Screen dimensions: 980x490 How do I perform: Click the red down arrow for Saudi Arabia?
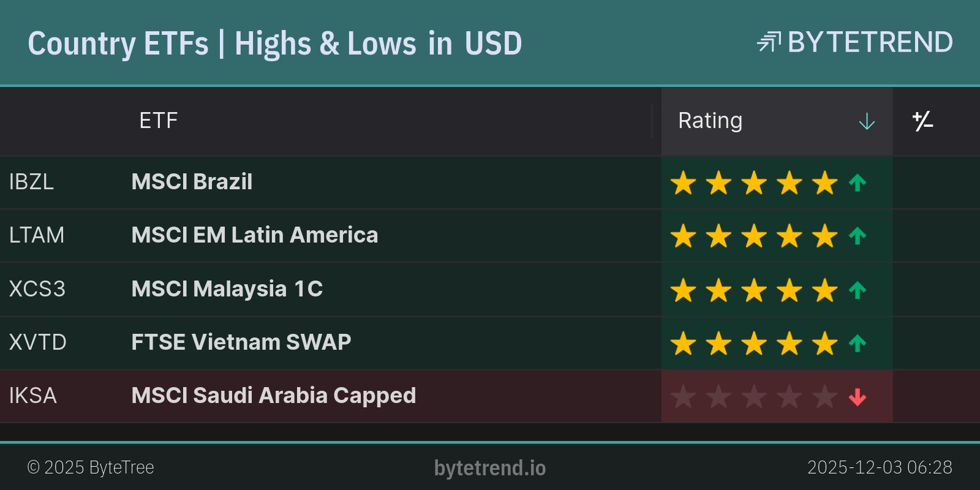[x=858, y=397]
